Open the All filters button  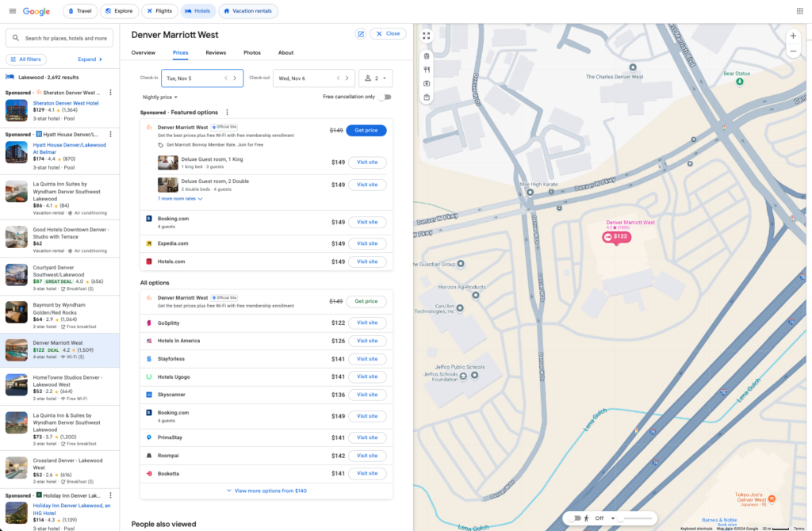[x=26, y=59]
